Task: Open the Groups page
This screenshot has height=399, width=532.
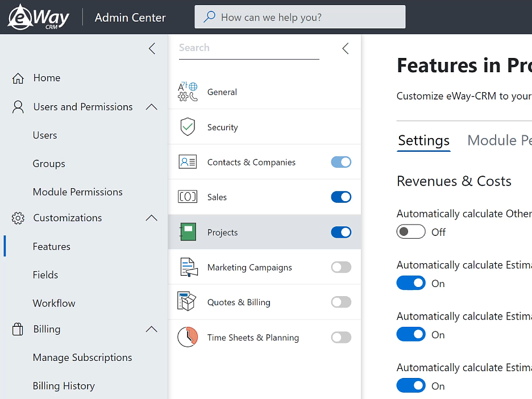Action: (49, 164)
